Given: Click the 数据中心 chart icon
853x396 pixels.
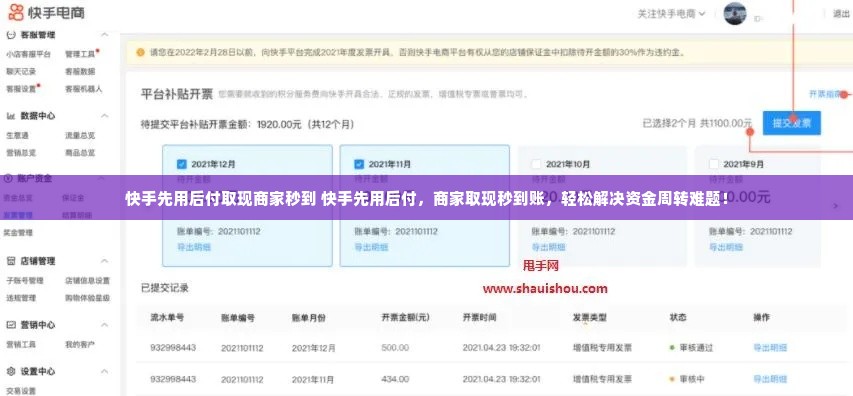Looking at the screenshot, I should coord(10,116).
